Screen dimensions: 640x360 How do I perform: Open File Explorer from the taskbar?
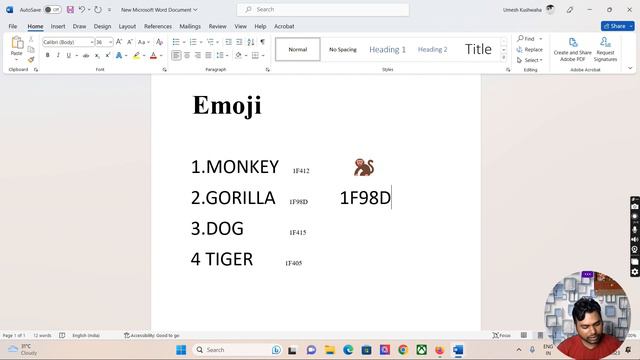pyautogui.click(x=329, y=350)
